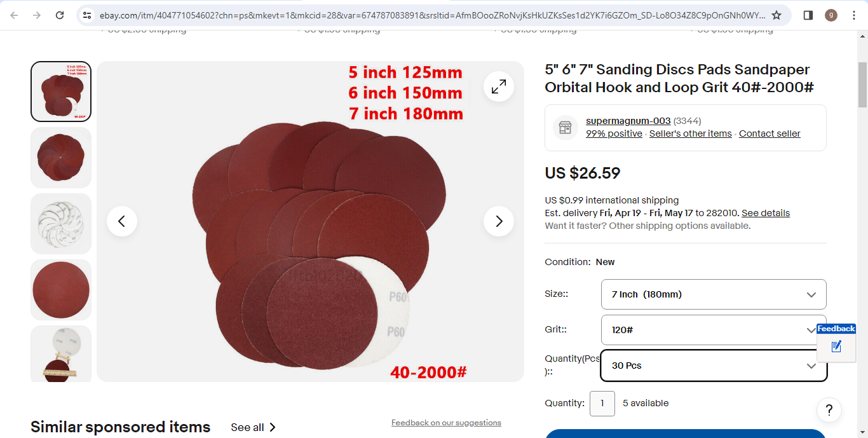Image resolution: width=868 pixels, height=438 pixels.
Task: Expand the product image to full view
Action: 499,86
